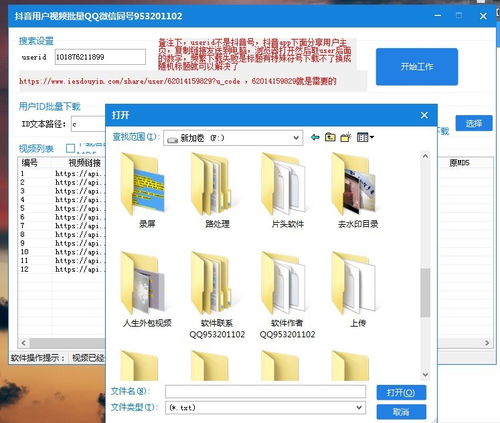Click left arrow of video list horizontal scrollbar

coord(23,343)
